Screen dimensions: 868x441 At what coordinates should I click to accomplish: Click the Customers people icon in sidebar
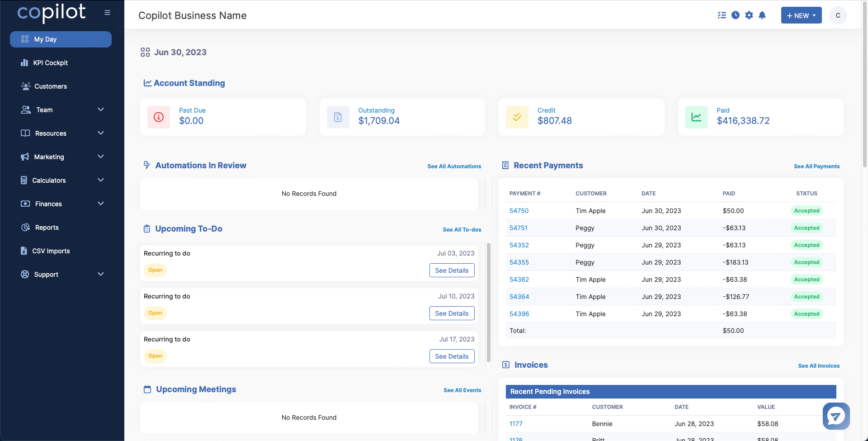pos(26,86)
